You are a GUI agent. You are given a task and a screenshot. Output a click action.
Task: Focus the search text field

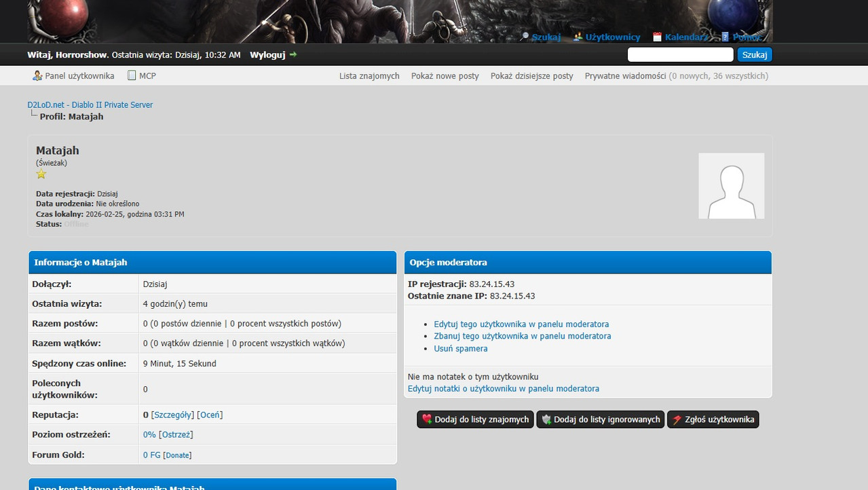[681, 54]
